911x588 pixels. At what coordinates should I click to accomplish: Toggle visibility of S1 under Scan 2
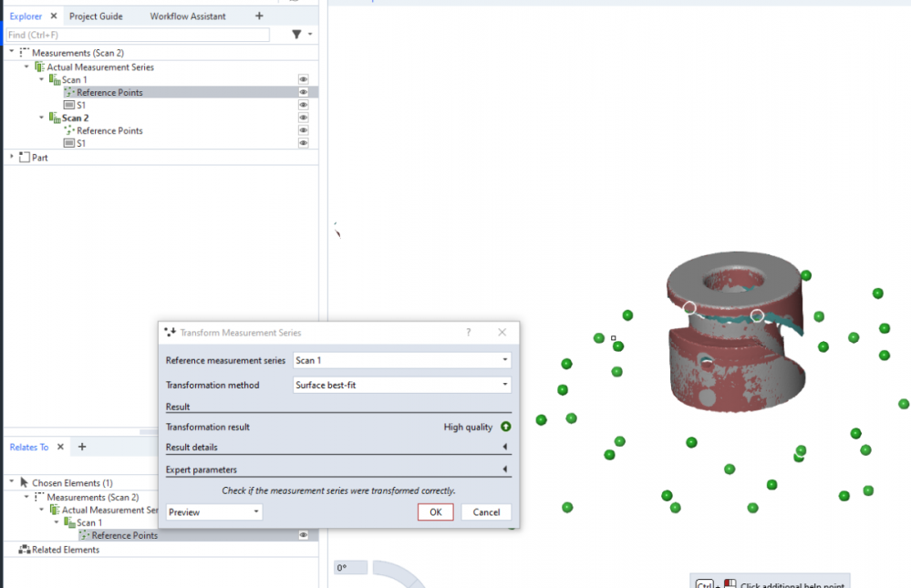303,144
